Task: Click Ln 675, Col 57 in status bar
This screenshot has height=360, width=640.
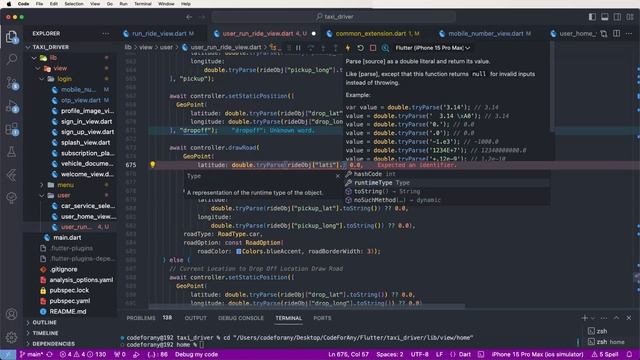Action: 349,354
